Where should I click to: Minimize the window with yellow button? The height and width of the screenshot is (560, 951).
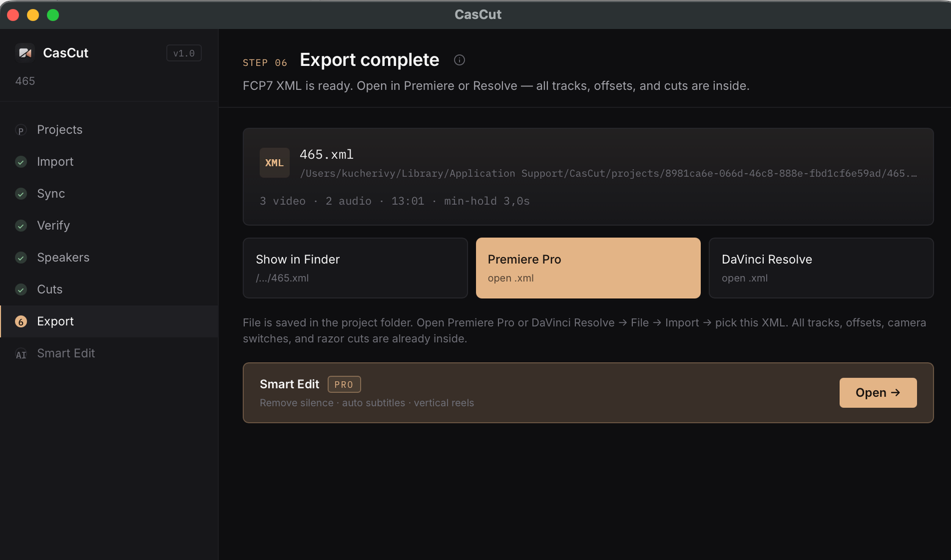33,15
